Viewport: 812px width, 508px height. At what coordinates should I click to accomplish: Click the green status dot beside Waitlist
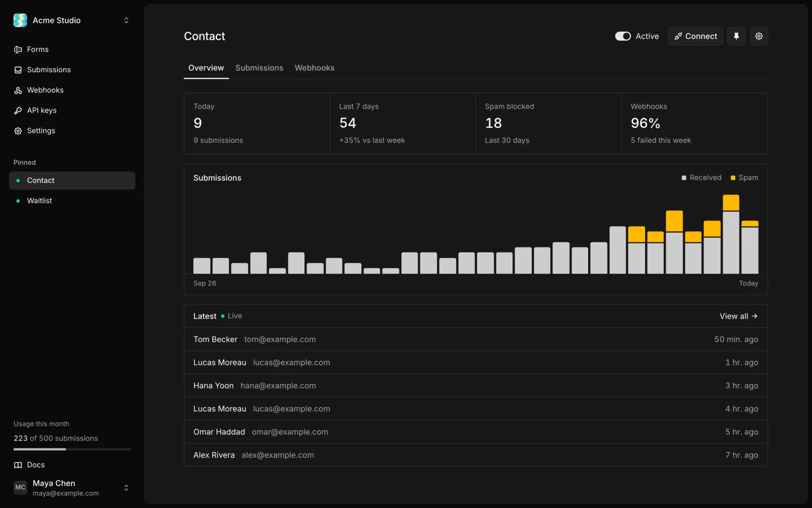tap(18, 201)
